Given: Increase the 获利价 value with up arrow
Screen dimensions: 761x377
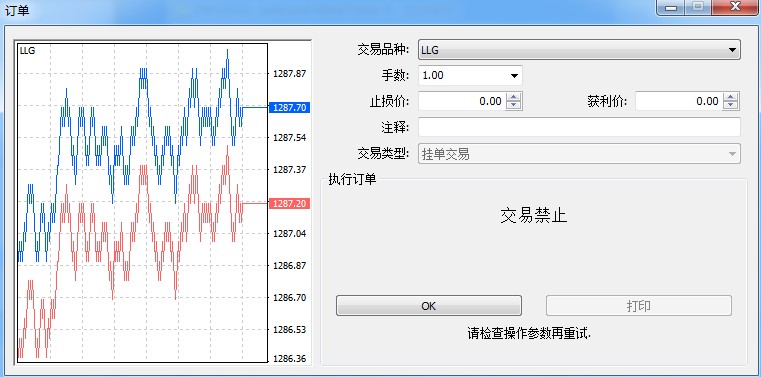Looking at the screenshot, I should 731,97.
